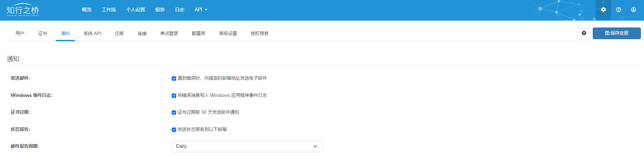
Task: Open settings via the gear icon
Action: point(603,10)
